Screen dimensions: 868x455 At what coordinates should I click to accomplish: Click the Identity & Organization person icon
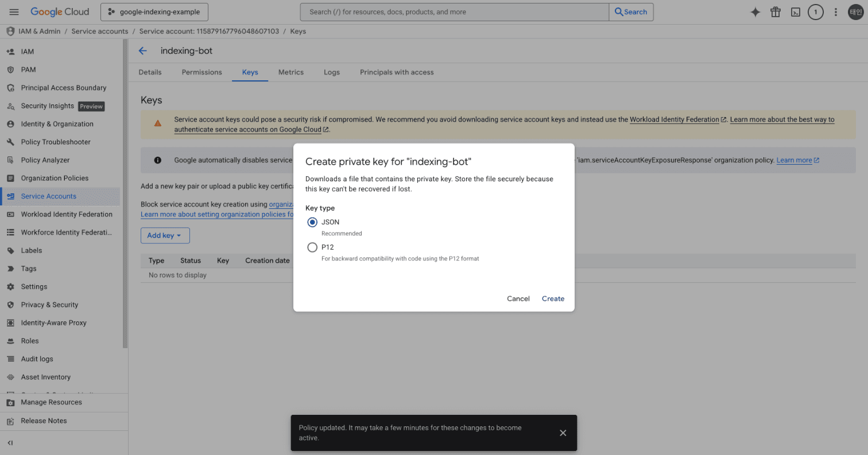click(x=10, y=124)
